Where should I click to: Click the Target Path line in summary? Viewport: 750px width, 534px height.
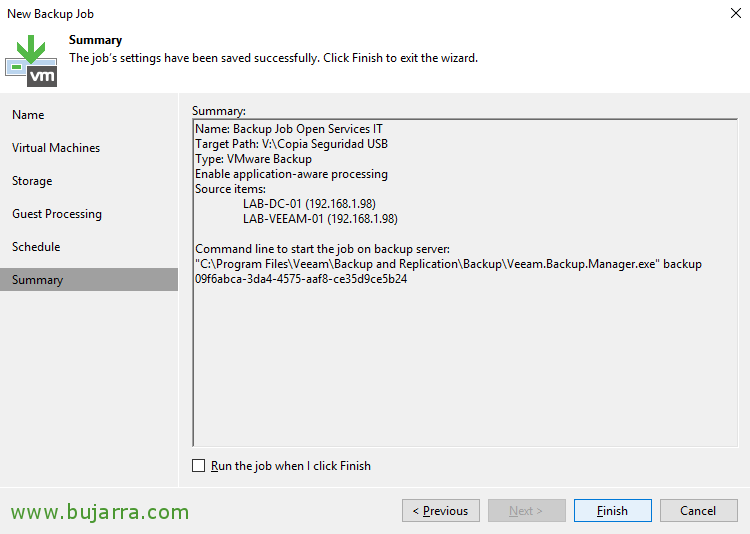pyautogui.click(x=291, y=144)
